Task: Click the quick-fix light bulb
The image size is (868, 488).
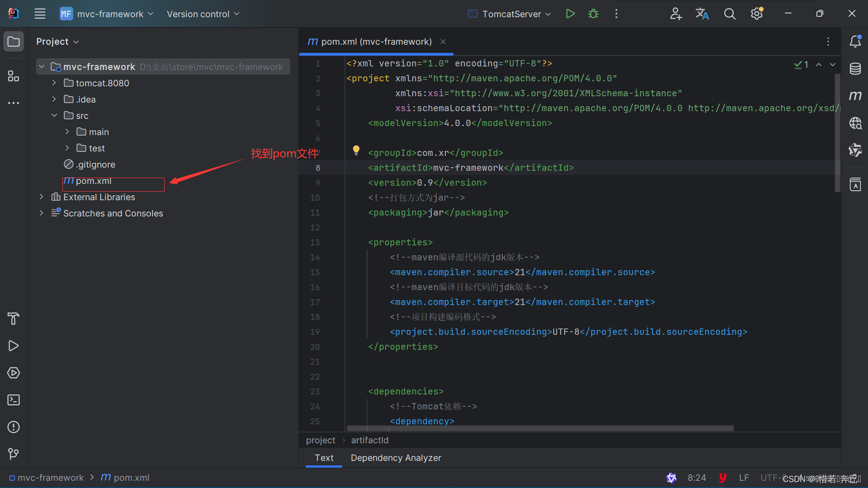Action: click(x=356, y=150)
